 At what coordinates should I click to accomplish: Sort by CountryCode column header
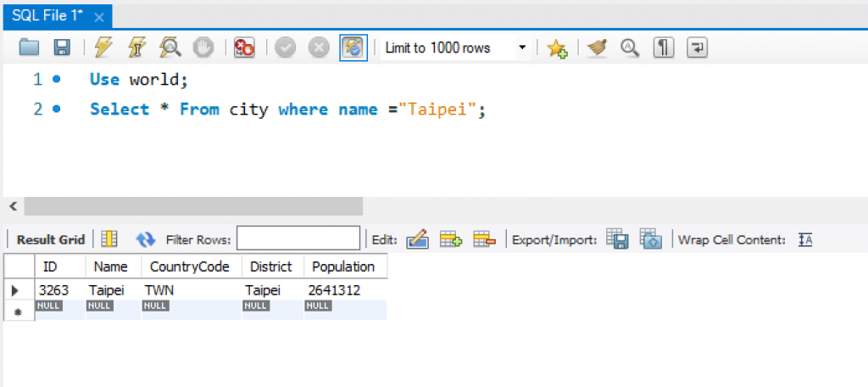(x=192, y=266)
